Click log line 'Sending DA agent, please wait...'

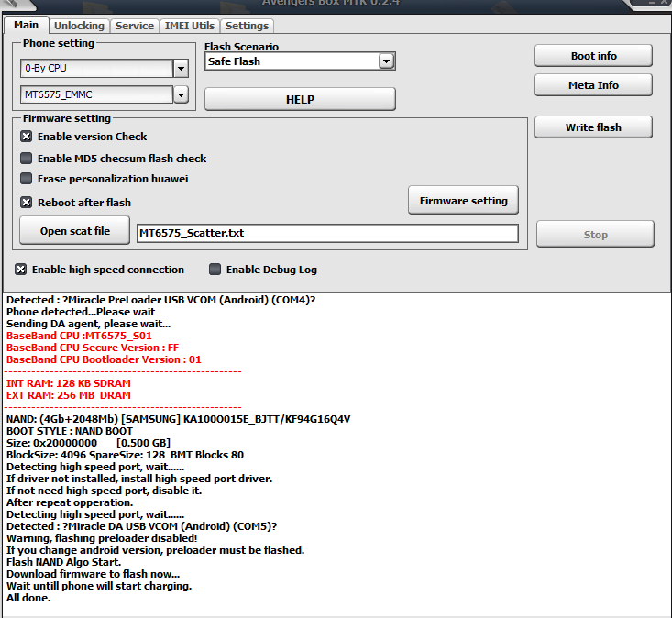[x=88, y=324]
